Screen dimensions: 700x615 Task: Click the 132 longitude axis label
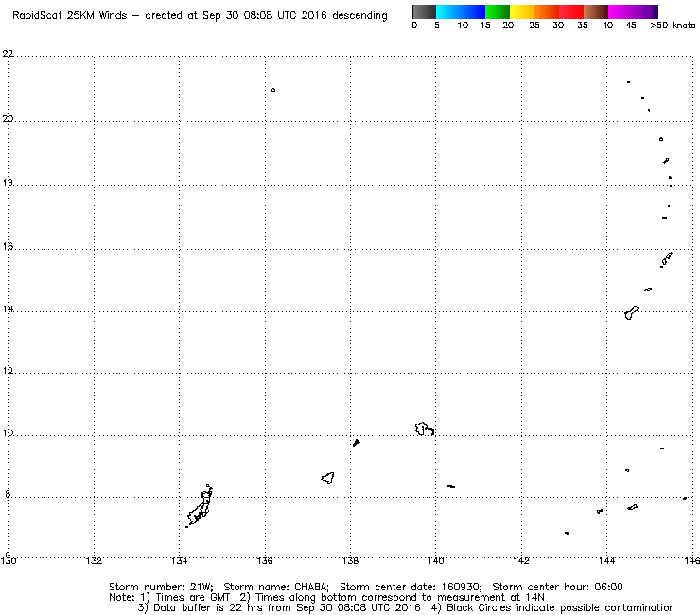tap(94, 560)
